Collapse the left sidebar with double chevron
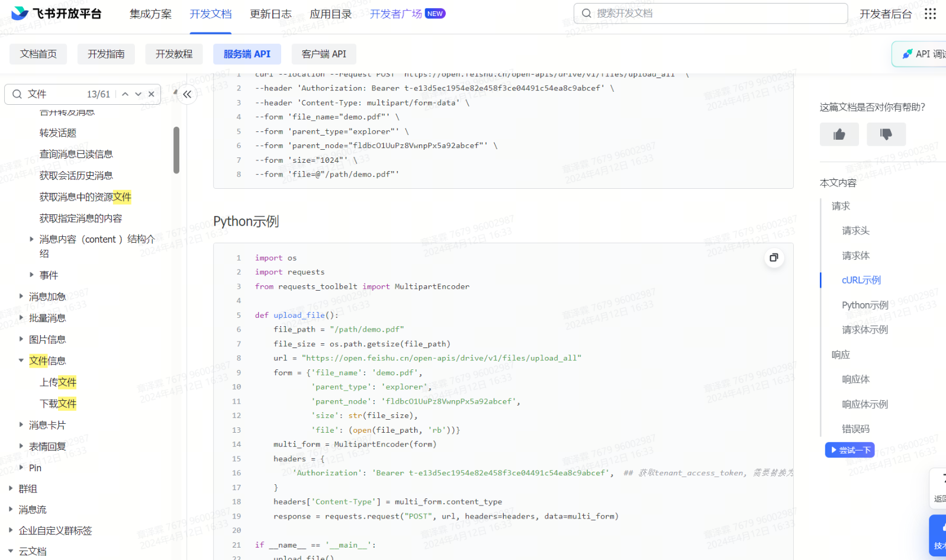The image size is (946, 560). (187, 94)
